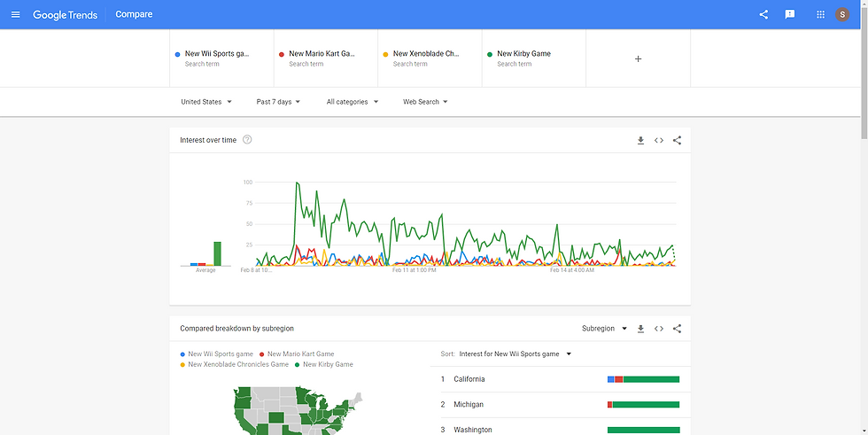Screen dimensions: 868x435
Task: Click the Google Trends logo
Action: coord(66,15)
